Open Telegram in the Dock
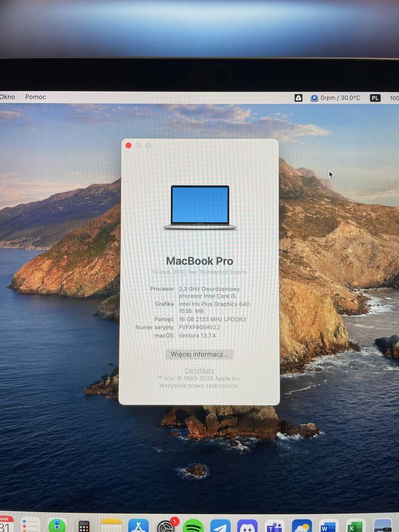Viewport: 399px width, 532px height. click(220, 526)
